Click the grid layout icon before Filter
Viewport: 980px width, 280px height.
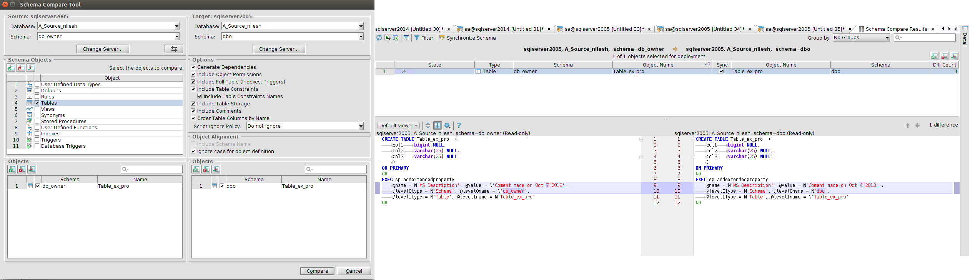click(x=406, y=38)
